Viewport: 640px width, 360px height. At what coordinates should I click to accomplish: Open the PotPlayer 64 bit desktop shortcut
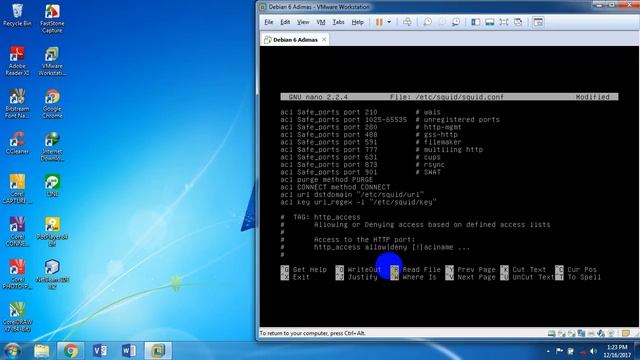pos(52,231)
